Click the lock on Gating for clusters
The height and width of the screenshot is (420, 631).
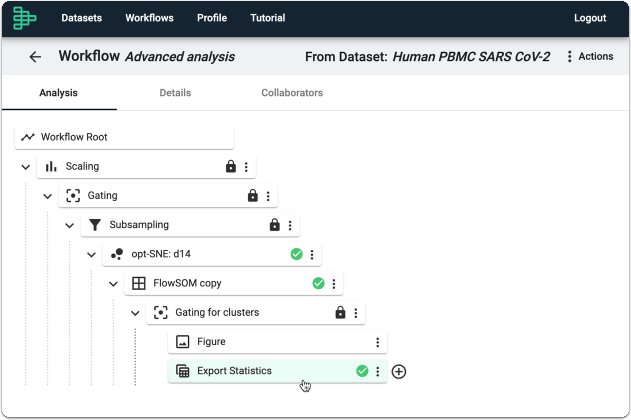point(340,312)
